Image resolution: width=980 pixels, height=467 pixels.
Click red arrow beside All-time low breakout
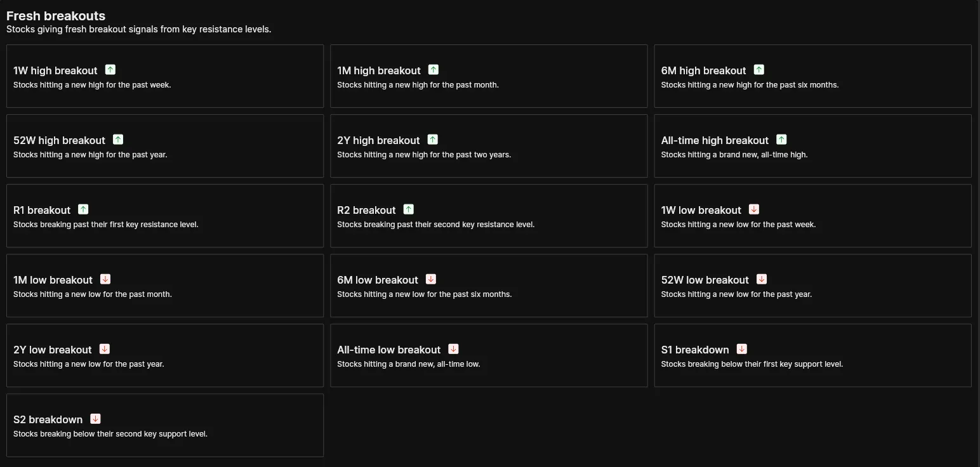pos(453,349)
